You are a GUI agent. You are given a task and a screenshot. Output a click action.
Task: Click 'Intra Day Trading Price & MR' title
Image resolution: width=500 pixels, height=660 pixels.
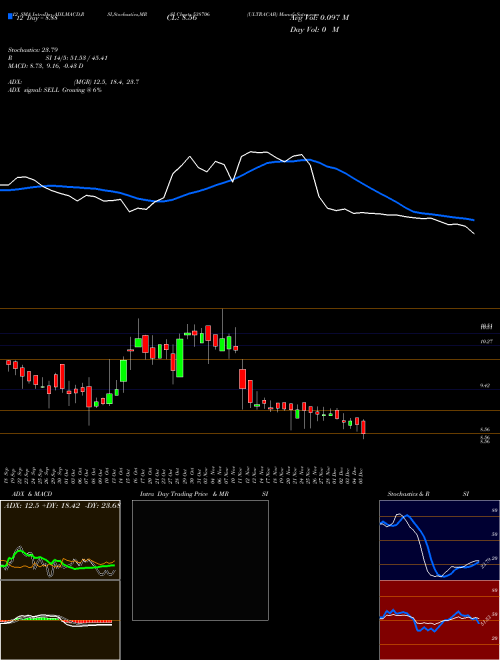[x=184, y=494]
